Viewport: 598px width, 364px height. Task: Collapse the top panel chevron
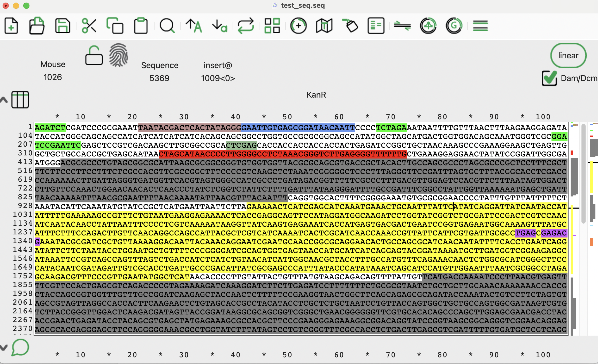point(4,100)
